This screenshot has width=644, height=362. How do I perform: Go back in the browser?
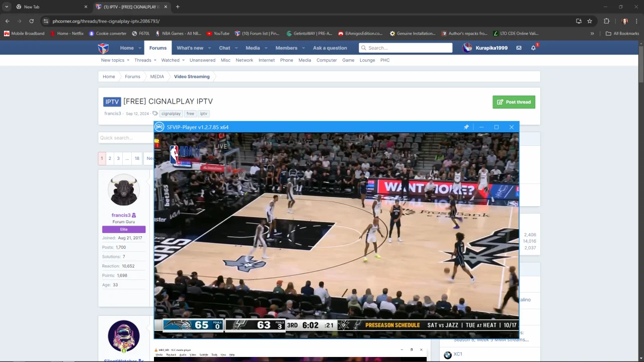(x=7, y=21)
